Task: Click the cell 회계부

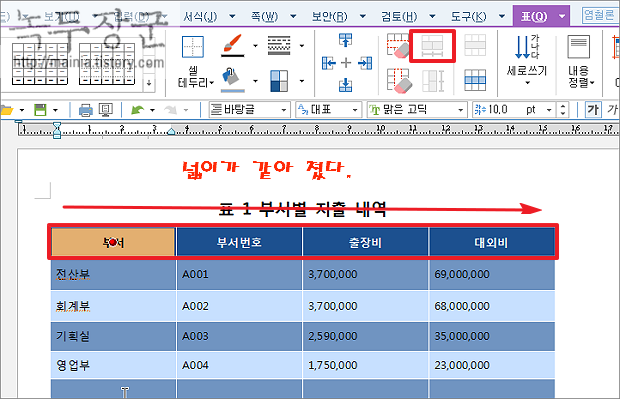Action: [113, 306]
